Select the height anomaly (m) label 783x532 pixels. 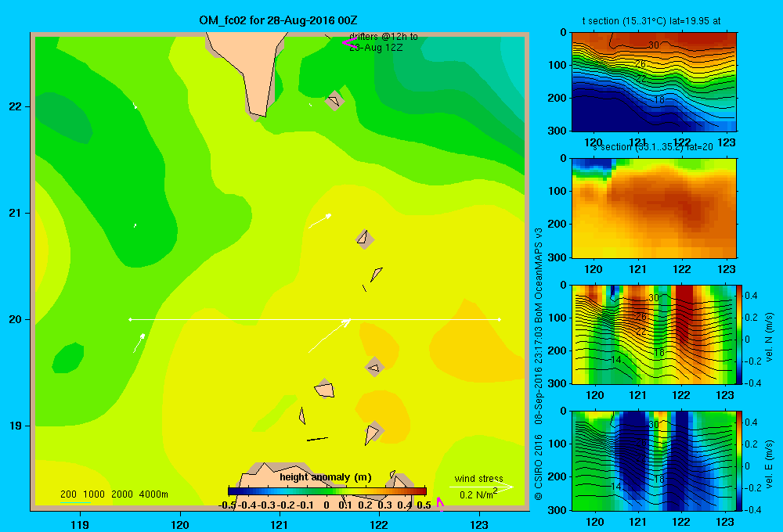click(326, 477)
